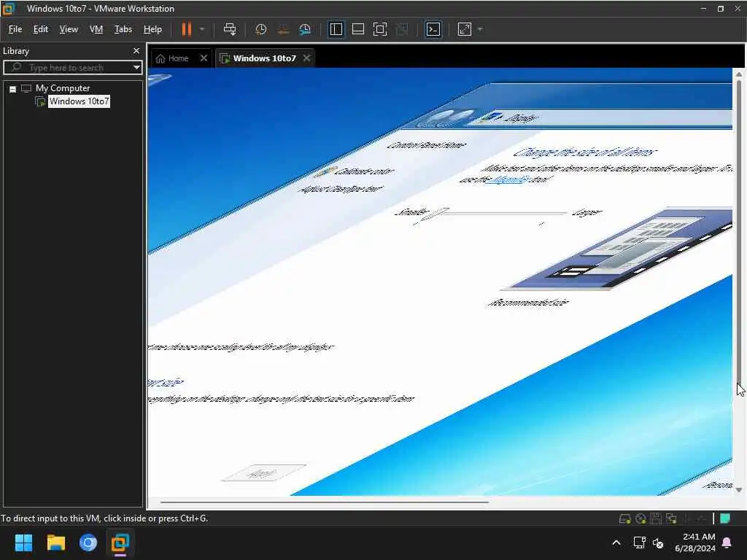Open the Snapshot Manager wrench-clock icon
Viewport: 747px width, 560px height.
tap(305, 29)
